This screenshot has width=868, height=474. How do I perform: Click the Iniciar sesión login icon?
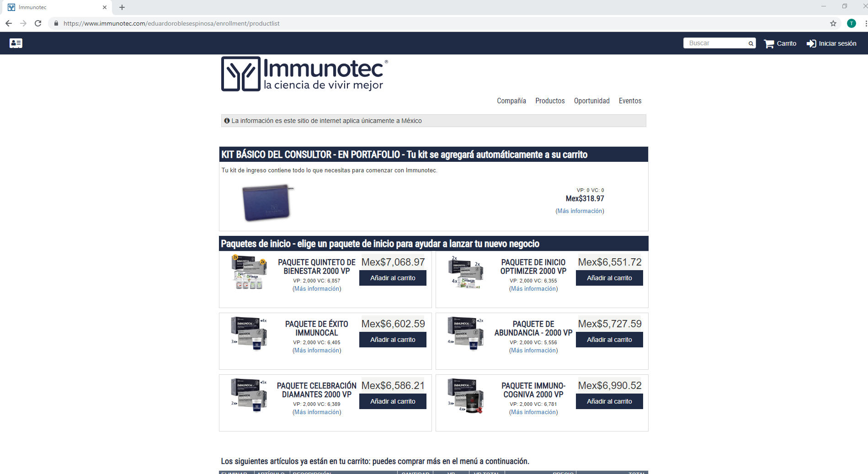coord(811,43)
